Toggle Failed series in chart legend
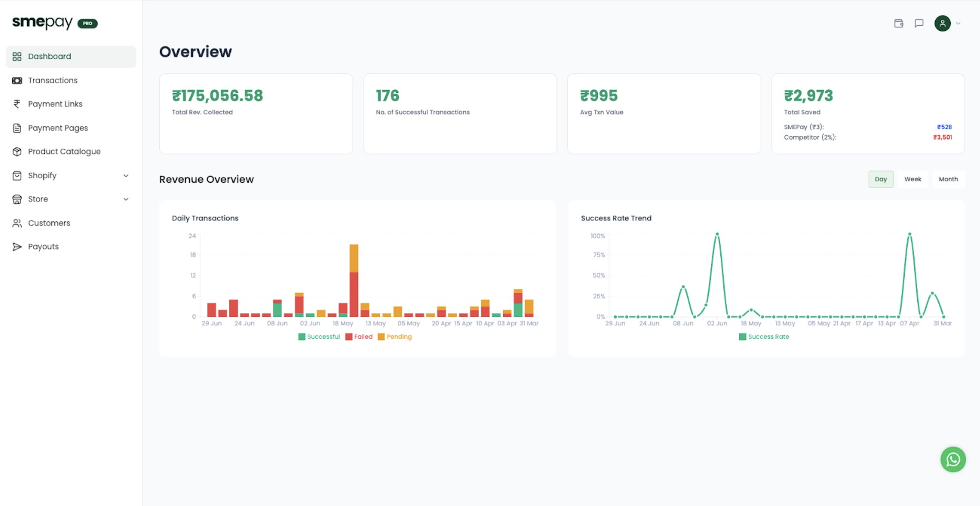This screenshot has height=506, width=980. point(359,337)
